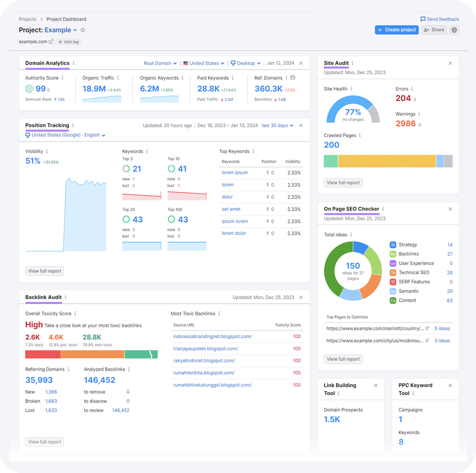Click the Crawled Pages progress bar

click(388, 161)
